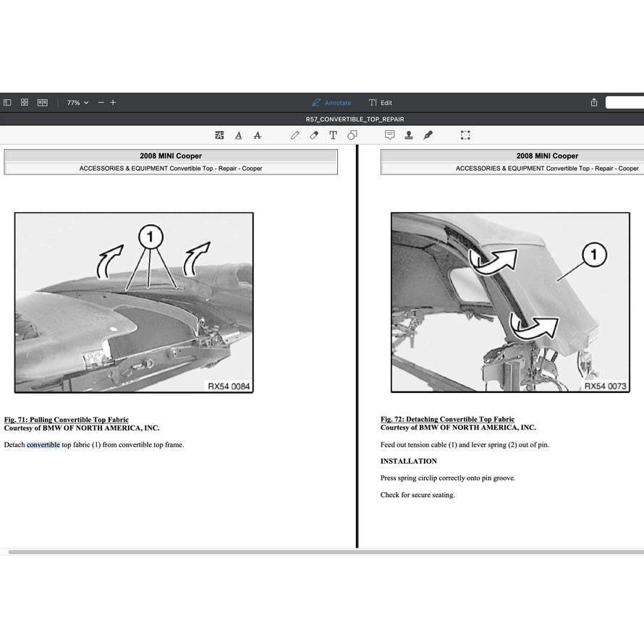Toggle the sidebar panel

[7, 102]
